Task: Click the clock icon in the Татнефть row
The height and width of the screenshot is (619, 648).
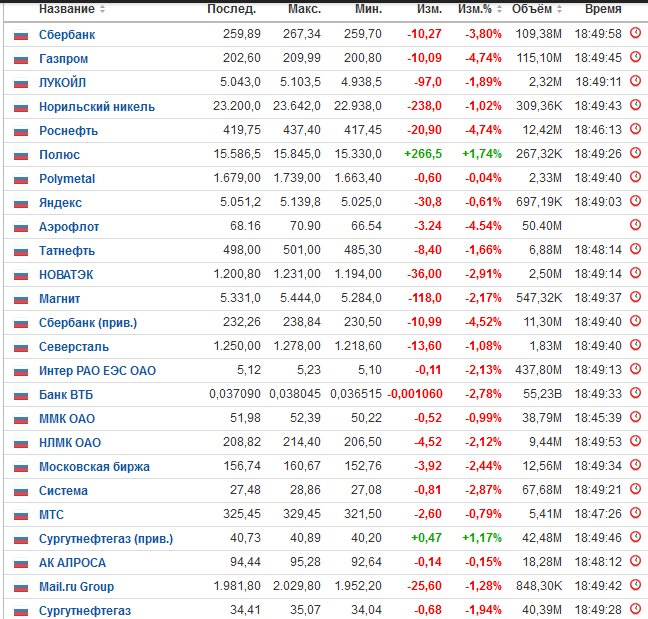Action: coord(636,248)
